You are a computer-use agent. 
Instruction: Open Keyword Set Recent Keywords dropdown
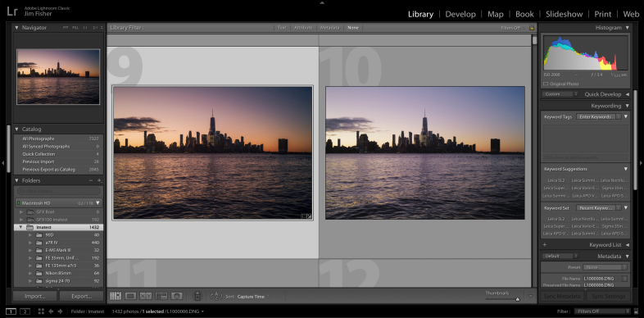tap(598, 208)
